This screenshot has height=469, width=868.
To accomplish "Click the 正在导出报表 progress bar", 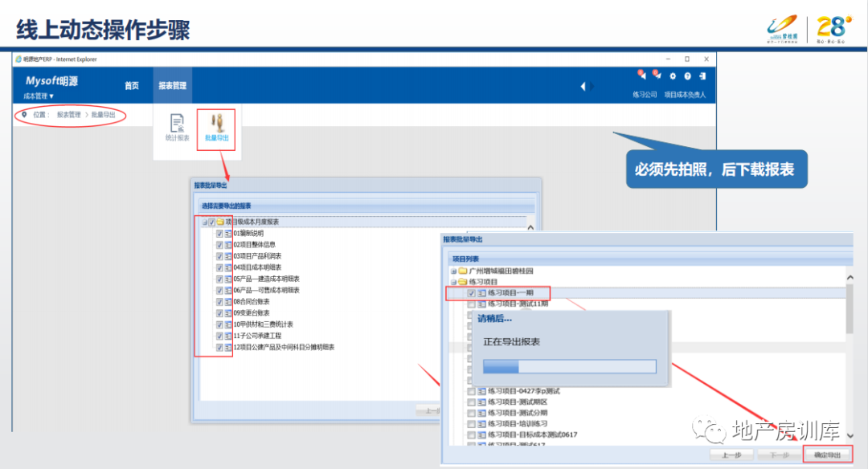I will point(570,366).
